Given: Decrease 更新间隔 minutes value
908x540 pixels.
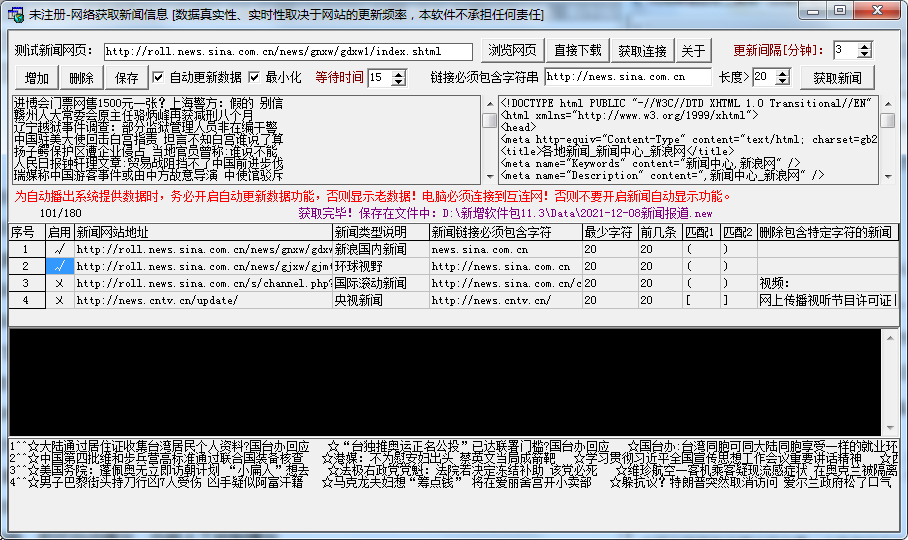Looking at the screenshot, I should coord(864,54).
